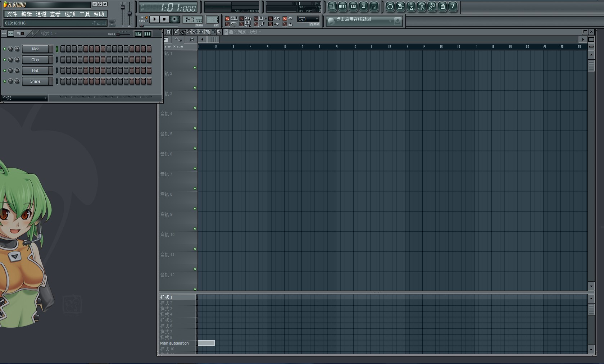Toggle the countdown before recording option
This screenshot has height=364, width=604.
tap(241, 19)
